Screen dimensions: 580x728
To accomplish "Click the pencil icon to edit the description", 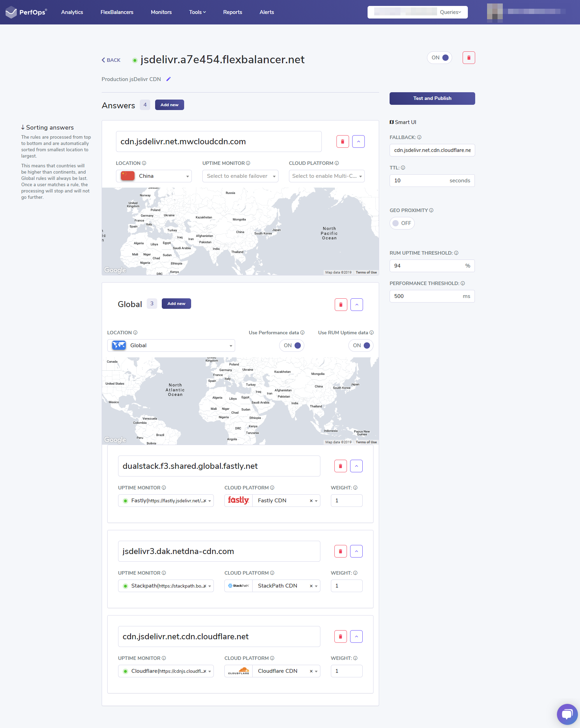I will point(168,79).
